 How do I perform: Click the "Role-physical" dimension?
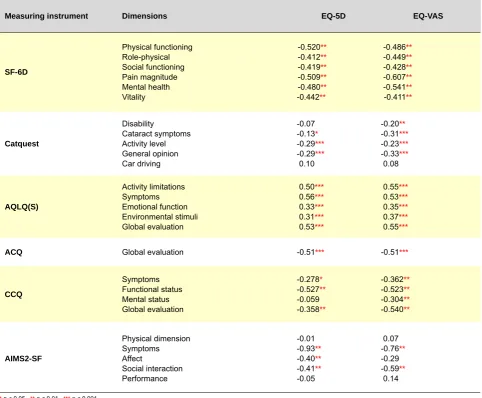click(146, 57)
